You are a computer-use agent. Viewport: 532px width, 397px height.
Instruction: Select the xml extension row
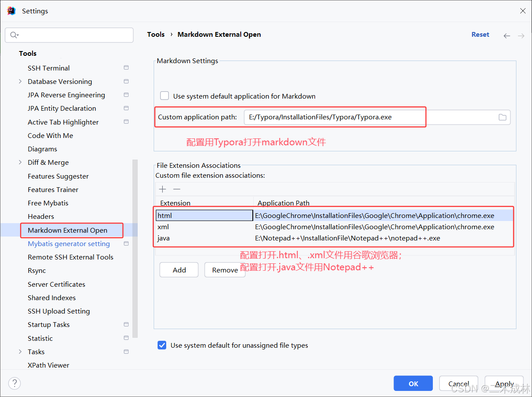[335, 227]
